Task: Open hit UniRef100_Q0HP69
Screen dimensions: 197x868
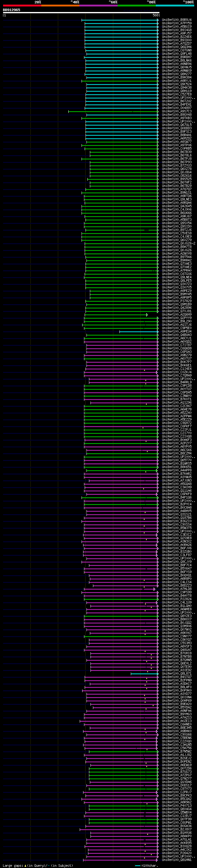Action: 176,700
